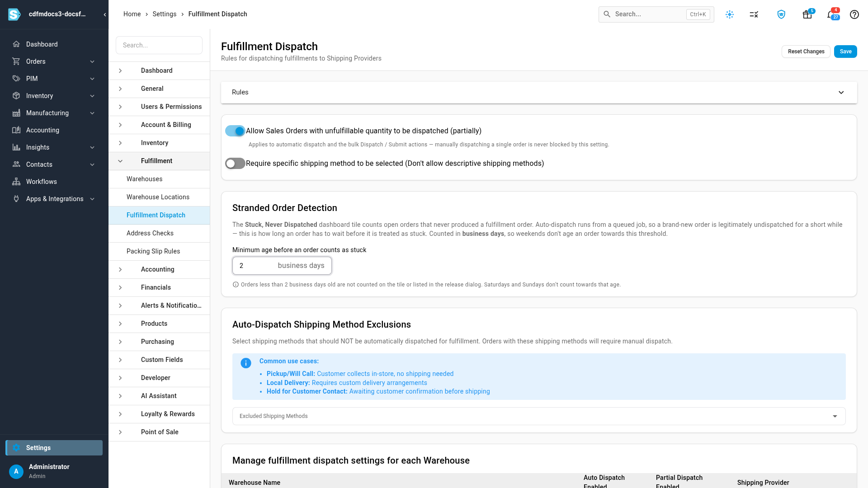Save the fulfillment dispatch settings

[845, 52]
